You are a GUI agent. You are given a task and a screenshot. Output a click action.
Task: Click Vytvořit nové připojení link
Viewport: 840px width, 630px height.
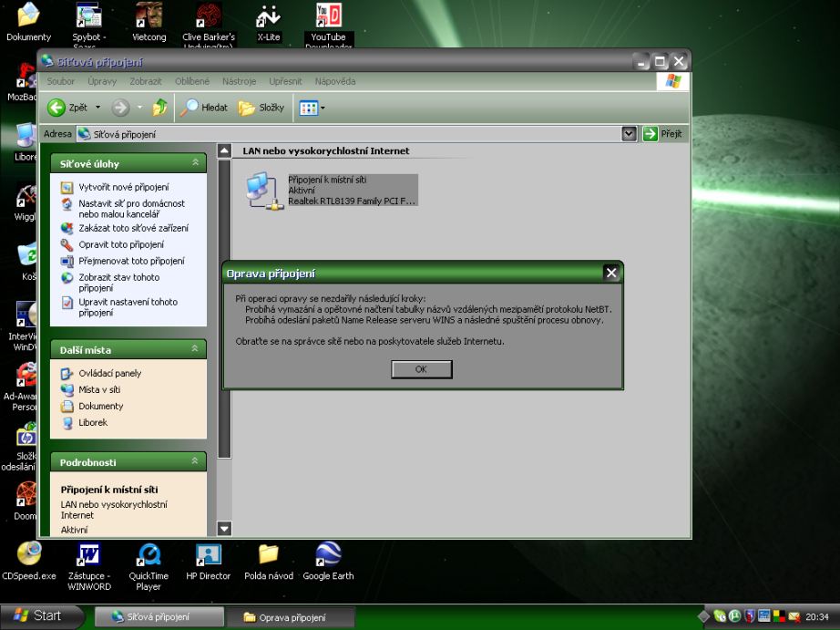(x=123, y=187)
